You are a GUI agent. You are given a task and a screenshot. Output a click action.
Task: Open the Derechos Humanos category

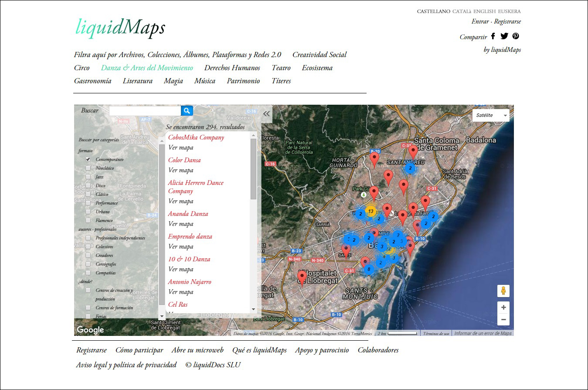click(x=232, y=68)
